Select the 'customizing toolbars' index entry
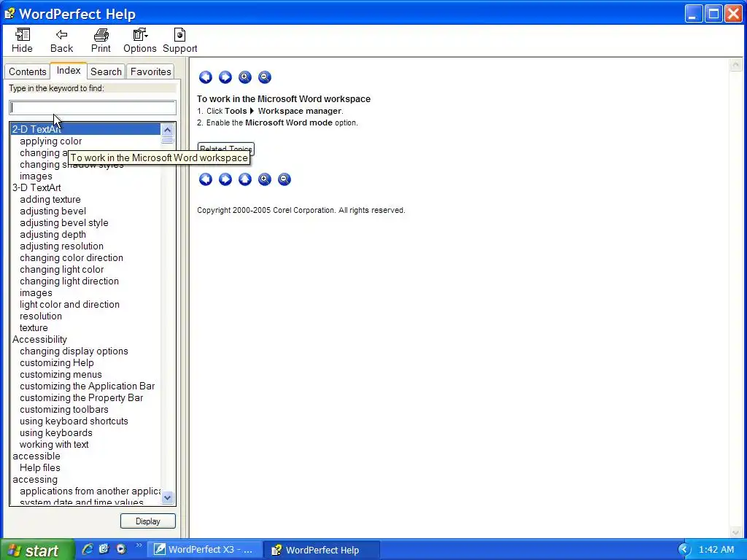747x560 pixels. [x=64, y=410]
